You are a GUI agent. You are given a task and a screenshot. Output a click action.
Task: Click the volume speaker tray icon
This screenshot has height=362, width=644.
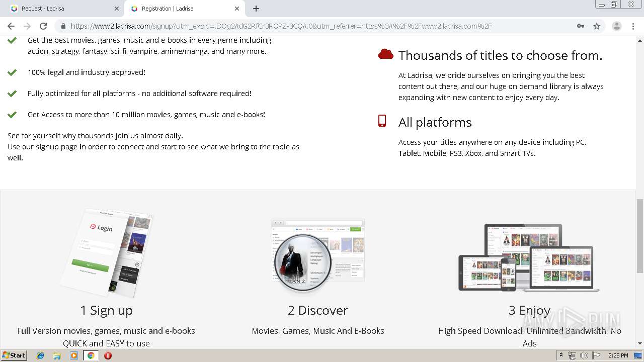[x=584, y=355]
